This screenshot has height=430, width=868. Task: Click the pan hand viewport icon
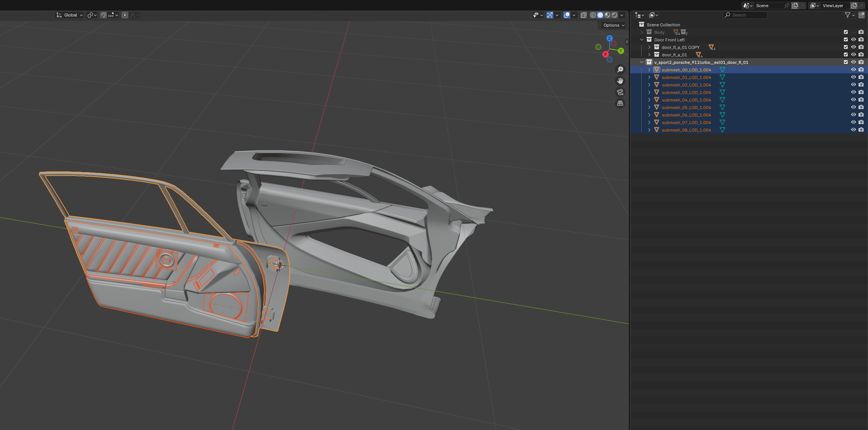point(620,81)
